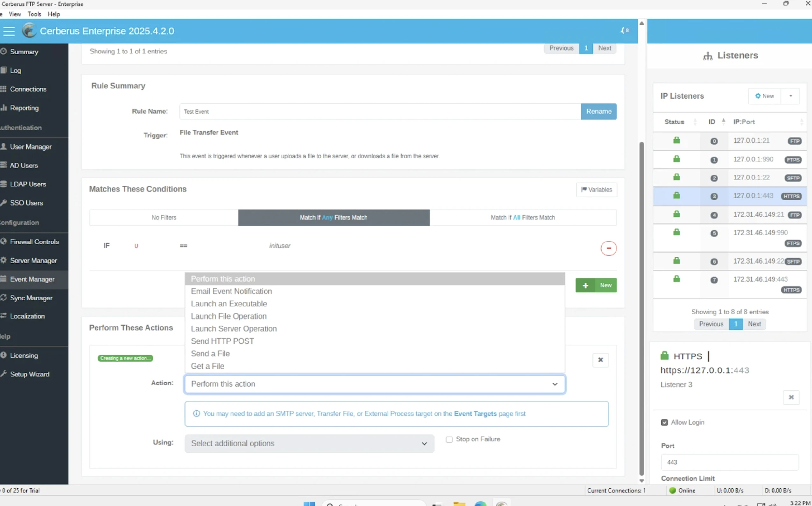Screen dimensions: 812x506
Task: Click the Rename button
Action: [x=599, y=111]
